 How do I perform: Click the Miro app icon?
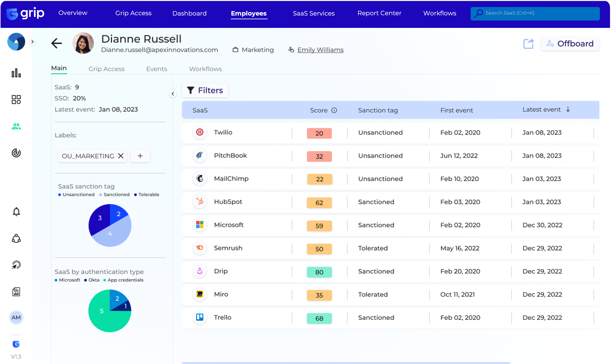pyautogui.click(x=200, y=294)
